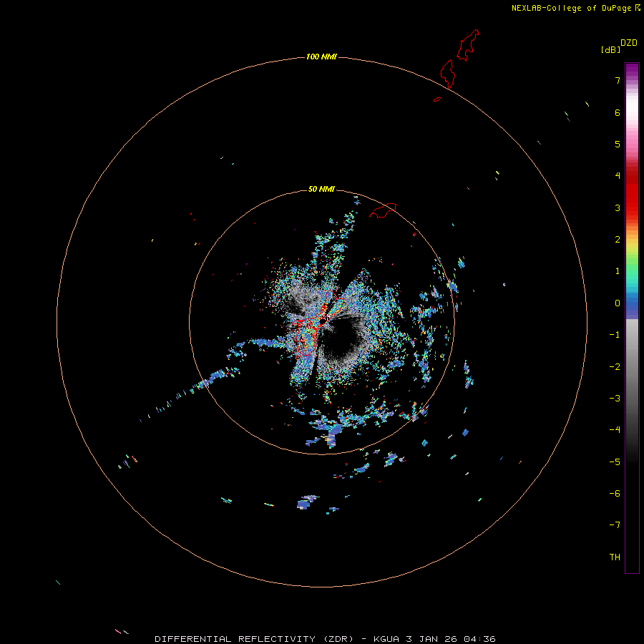644x644 pixels.
Task: Click the DZD legend title
Action: pos(629,43)
